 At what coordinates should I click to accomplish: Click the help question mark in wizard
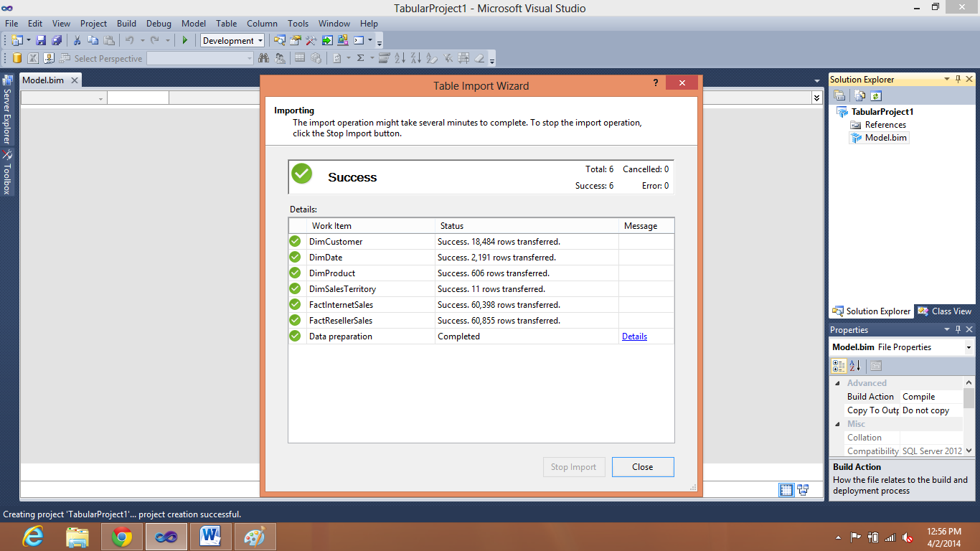656,83
